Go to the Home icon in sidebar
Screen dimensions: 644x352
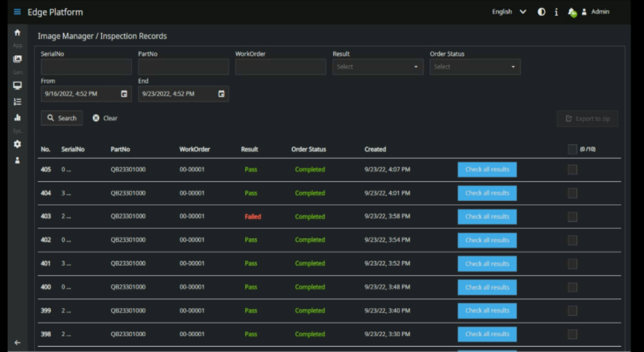(18, 32)
